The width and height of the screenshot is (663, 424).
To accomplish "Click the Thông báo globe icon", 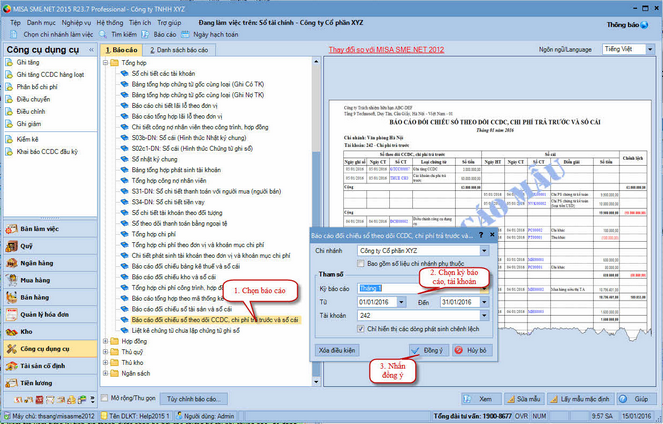I will (x=644, y=25).
